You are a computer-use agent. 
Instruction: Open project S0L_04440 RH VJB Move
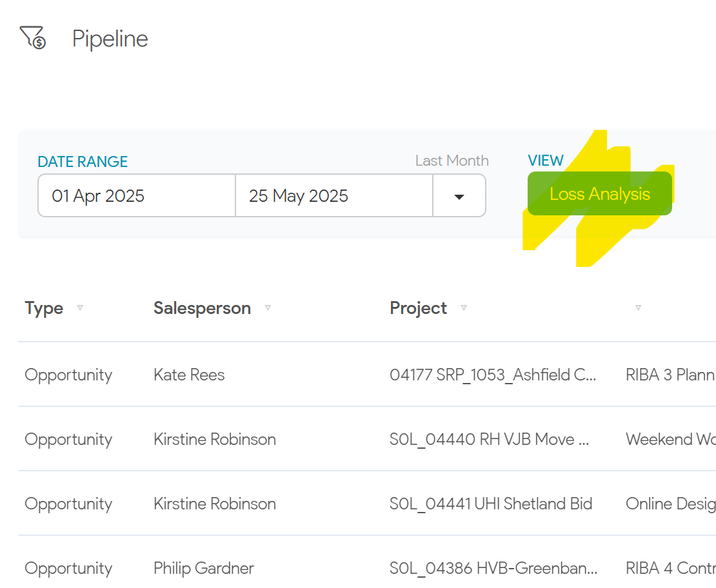[x=489, y=439]
